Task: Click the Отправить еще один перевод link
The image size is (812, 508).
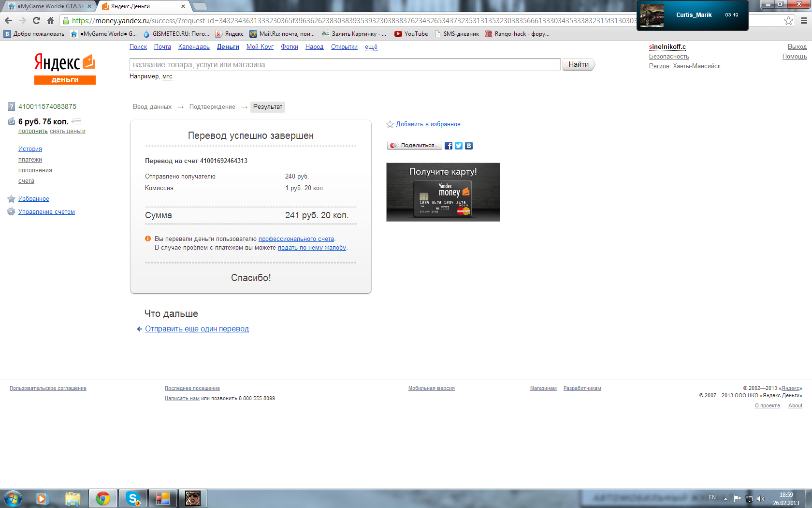Action: pos(197,329)
